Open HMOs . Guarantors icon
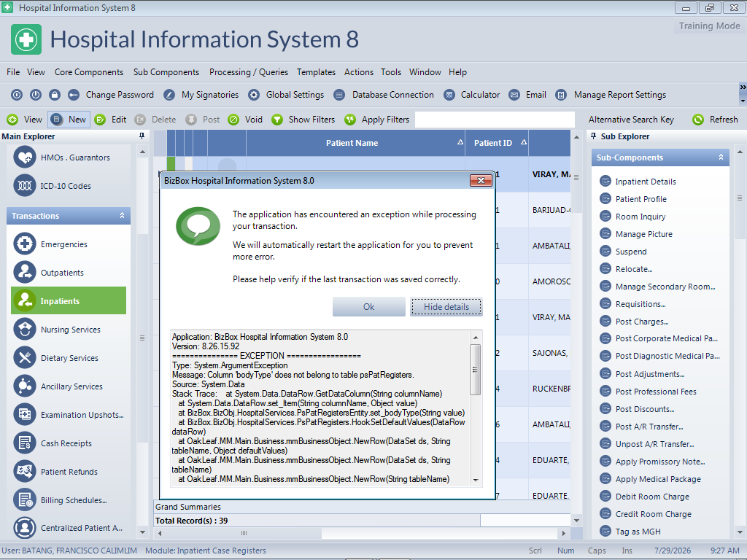Image resolution: width=747 pixels, height=560 pixels. tap(25, 157)
